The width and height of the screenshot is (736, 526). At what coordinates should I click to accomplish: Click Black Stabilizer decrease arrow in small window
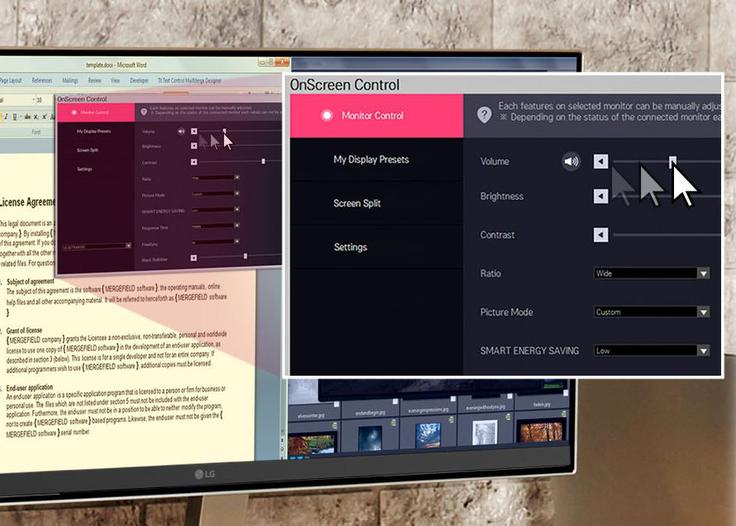[194, 258]
